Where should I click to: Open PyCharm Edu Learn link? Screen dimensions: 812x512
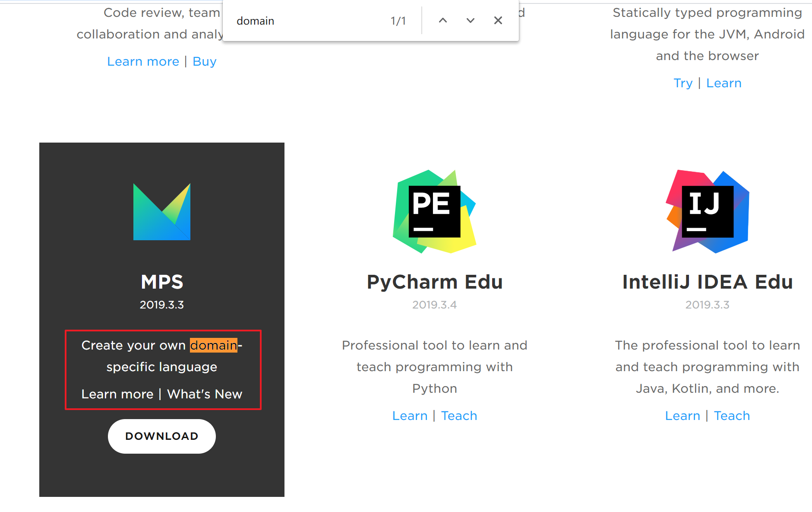[410, 416]
